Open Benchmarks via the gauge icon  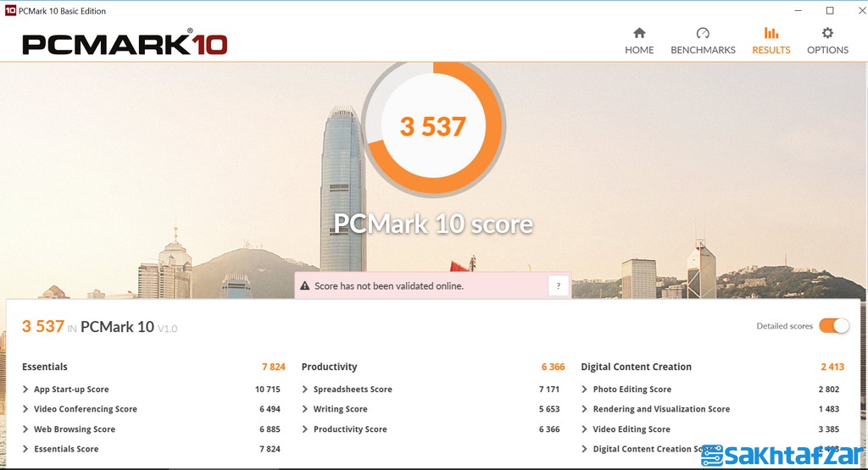(703, 33)
